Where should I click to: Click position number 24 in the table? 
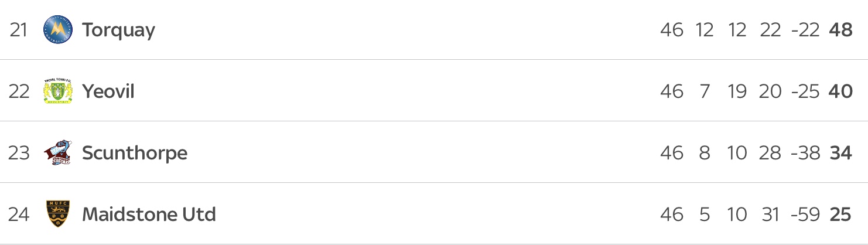coord(19,214)
